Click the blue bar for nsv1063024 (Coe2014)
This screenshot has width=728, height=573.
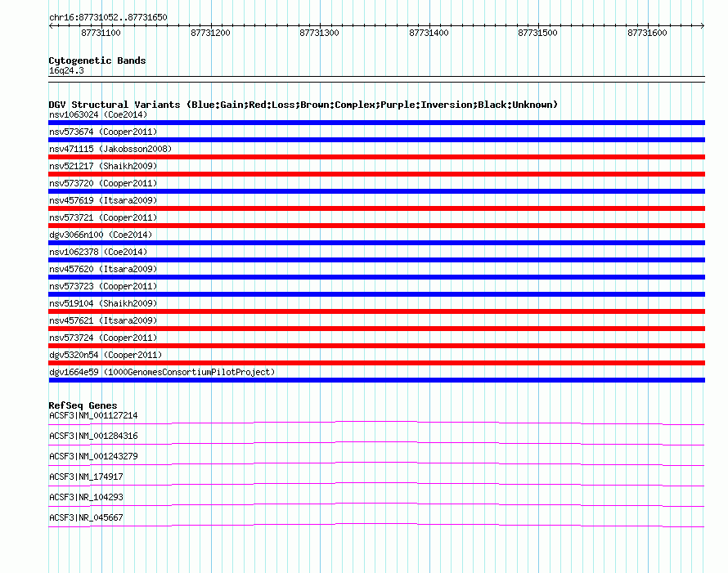[376, 123]
